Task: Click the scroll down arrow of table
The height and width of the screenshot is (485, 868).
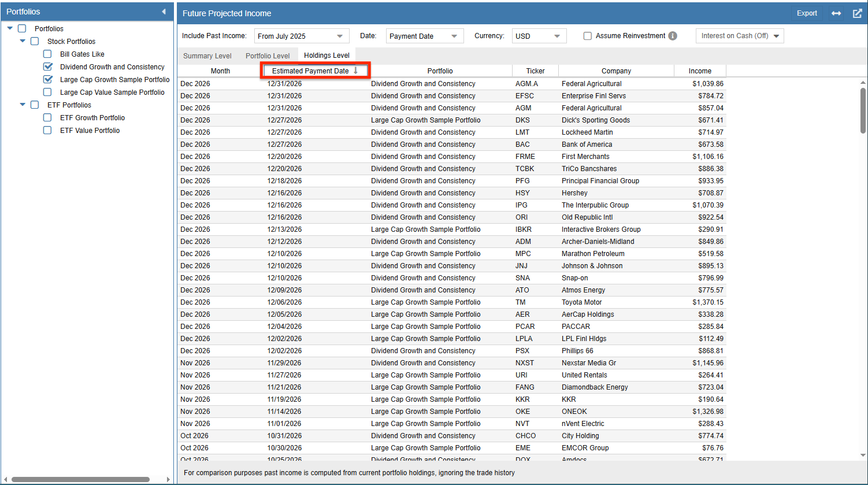Action: 863,456
